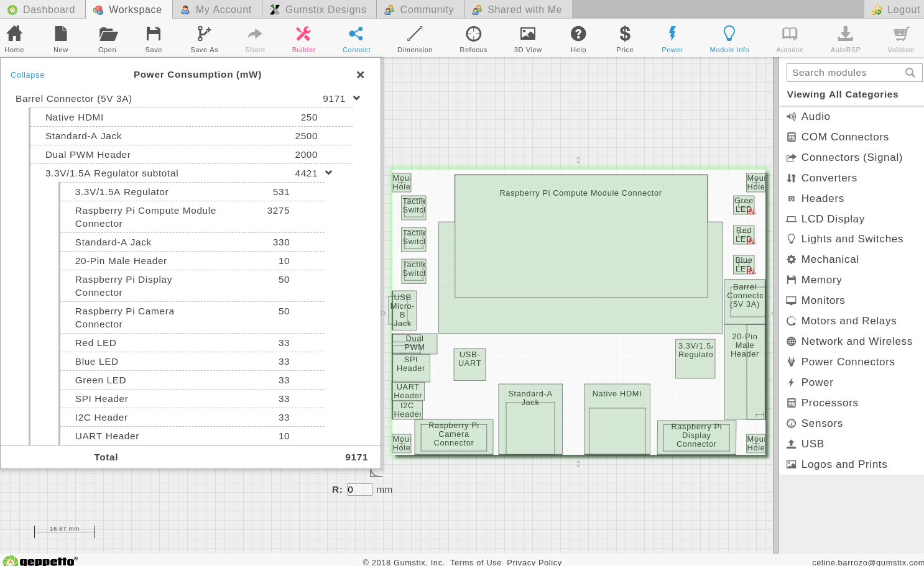Viewport: 924px width, 566px height.
Task: Switch to the Workspace tab
Action: (128, 9)
